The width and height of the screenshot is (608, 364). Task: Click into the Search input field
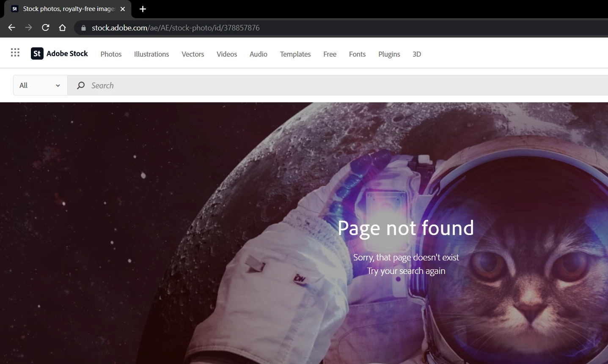coord(338,85)
